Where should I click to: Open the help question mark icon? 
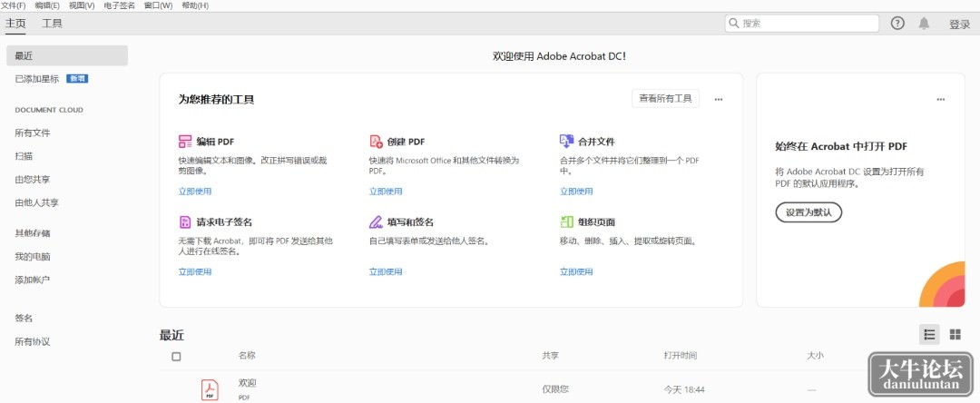(897, 24)
